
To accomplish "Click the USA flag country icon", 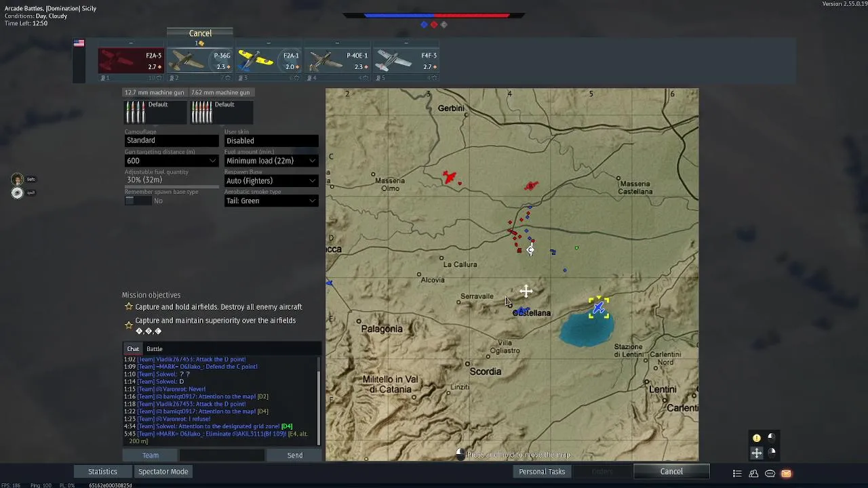I will point(79,43).
